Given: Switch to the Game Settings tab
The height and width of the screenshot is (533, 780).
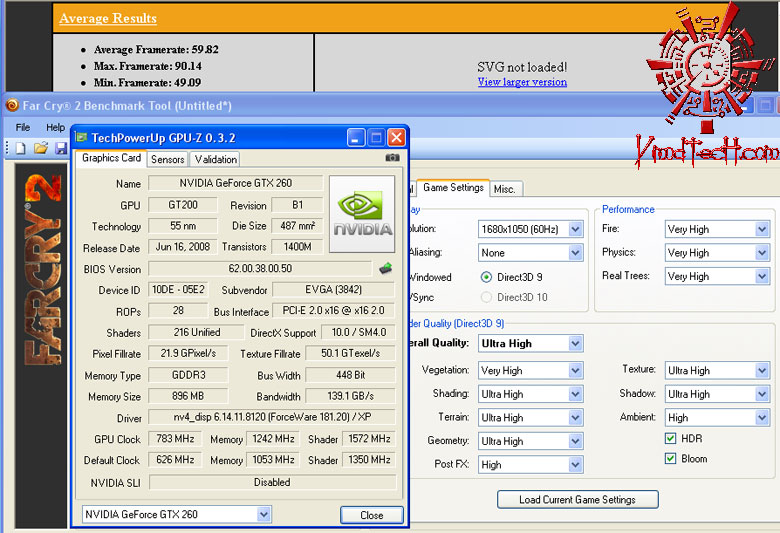Looking at the screenshot, I should (x=453, y=188).
